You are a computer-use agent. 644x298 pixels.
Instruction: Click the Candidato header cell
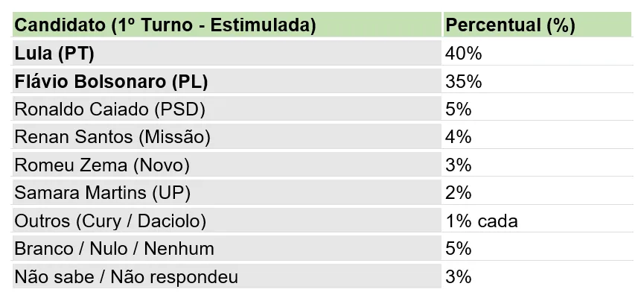tap(227, 25)
